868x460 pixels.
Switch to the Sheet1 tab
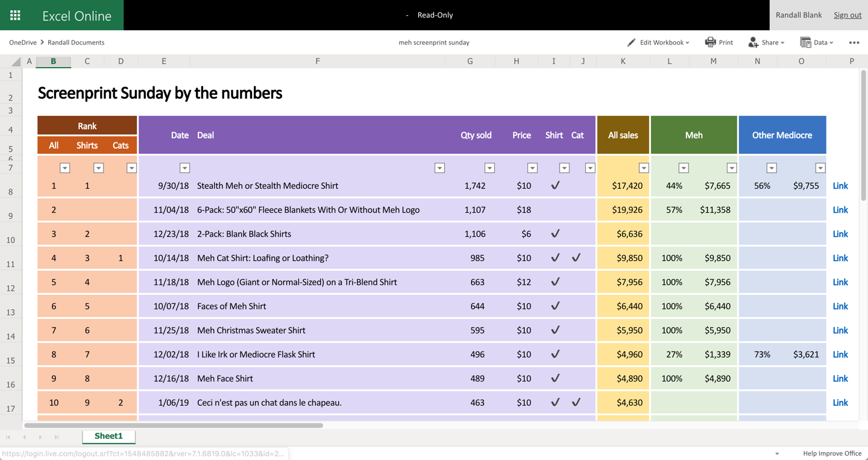108,436
